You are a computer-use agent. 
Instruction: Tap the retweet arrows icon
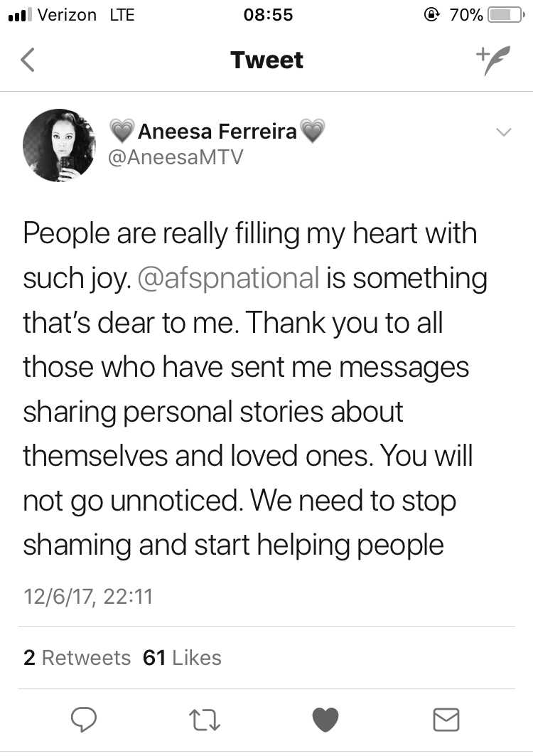(205, 720)
